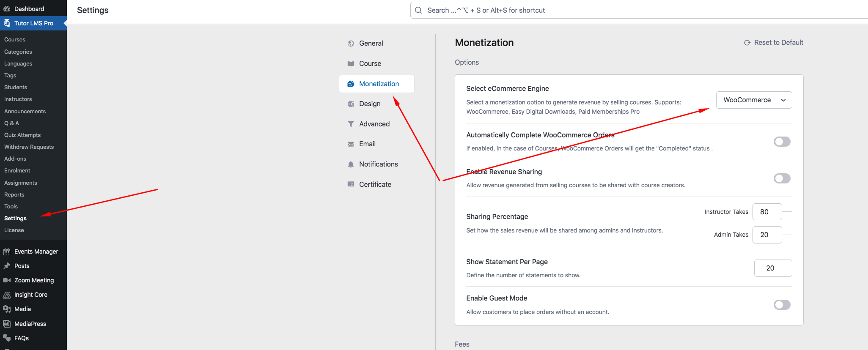868x350 pixels.
Task: Switch to the Course settings tab
Action: pos(376,63)
